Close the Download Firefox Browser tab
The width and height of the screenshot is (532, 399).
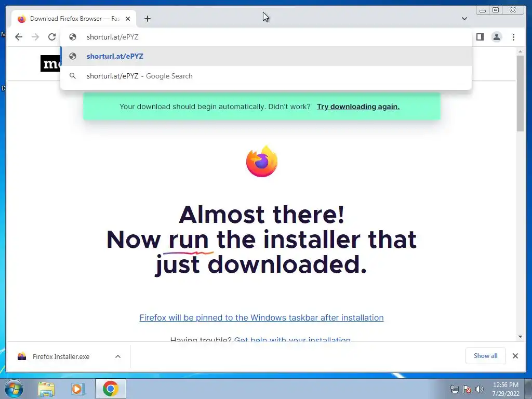point(128,19)
